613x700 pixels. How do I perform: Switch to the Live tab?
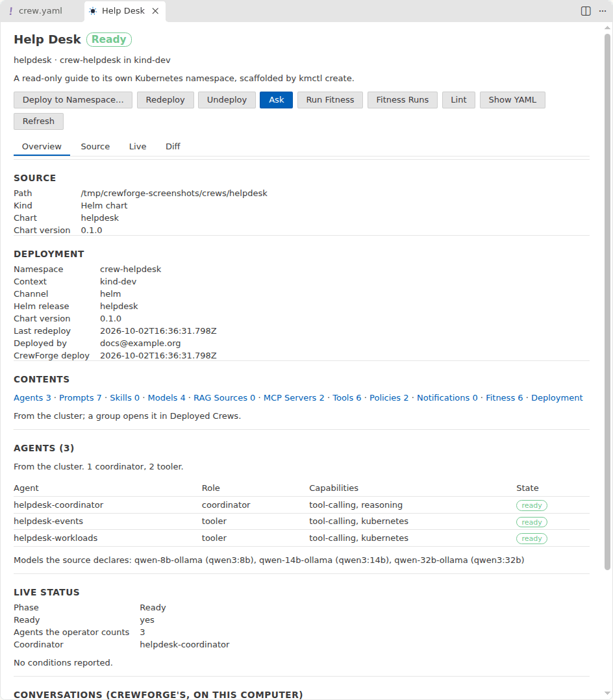coord(138,147)
